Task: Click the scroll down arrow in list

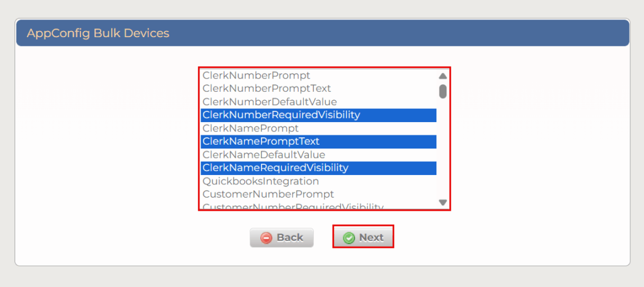Action: (443, 202)
